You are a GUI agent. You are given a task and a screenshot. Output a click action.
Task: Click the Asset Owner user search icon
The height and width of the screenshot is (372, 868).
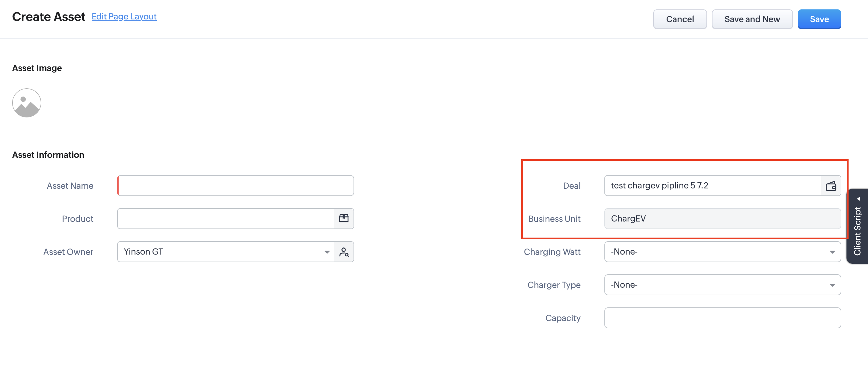pyautogui.click(x=343, y=252)
